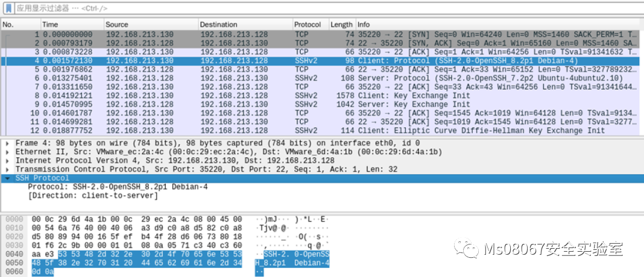Click highlighted hex bytes in row 0040
The image size is (644, 277).
coord(150,254)
